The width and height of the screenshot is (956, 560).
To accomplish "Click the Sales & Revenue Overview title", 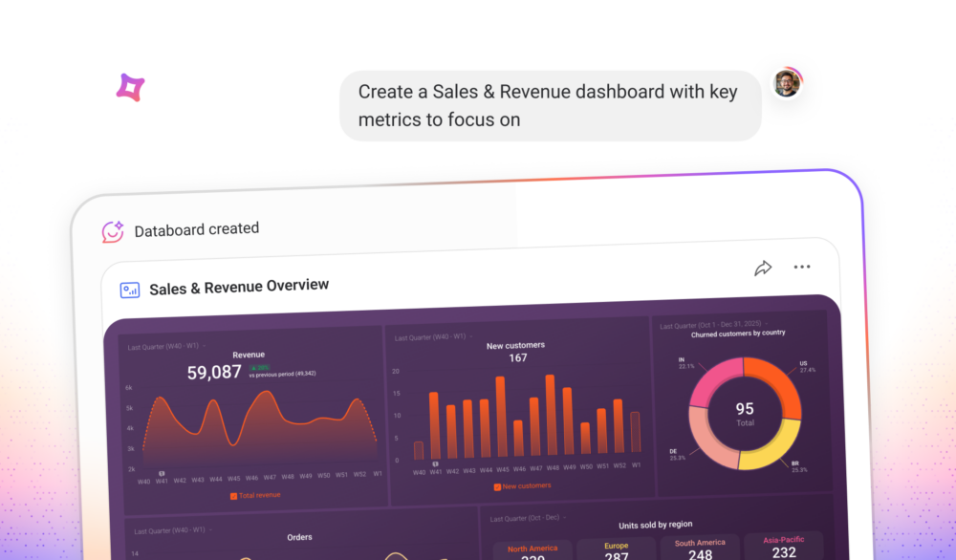I will coord(239,286).
